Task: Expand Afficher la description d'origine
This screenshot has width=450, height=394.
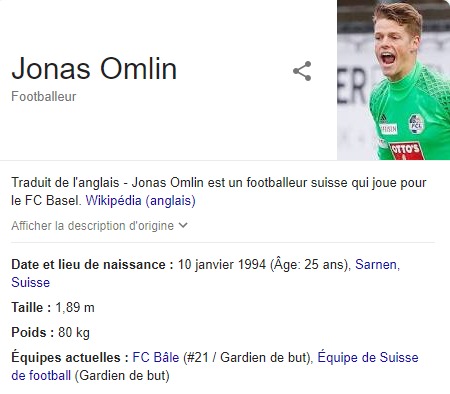Action: click(x=99, y=226)
